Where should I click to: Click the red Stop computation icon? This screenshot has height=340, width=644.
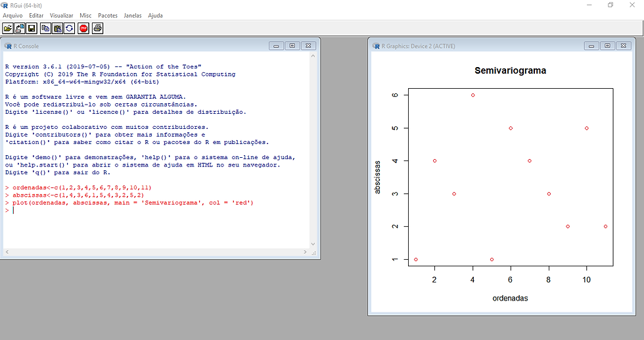[x=83, y=28]
